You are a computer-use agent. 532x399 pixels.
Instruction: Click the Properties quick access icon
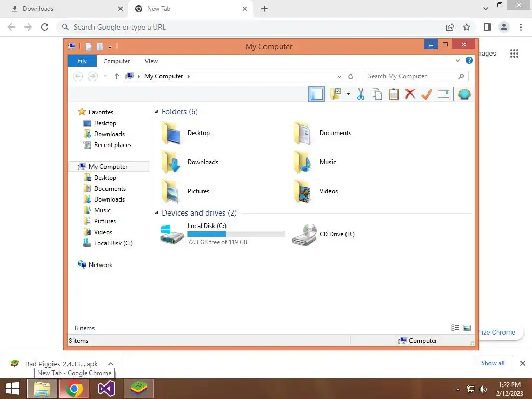click(89, 46)
